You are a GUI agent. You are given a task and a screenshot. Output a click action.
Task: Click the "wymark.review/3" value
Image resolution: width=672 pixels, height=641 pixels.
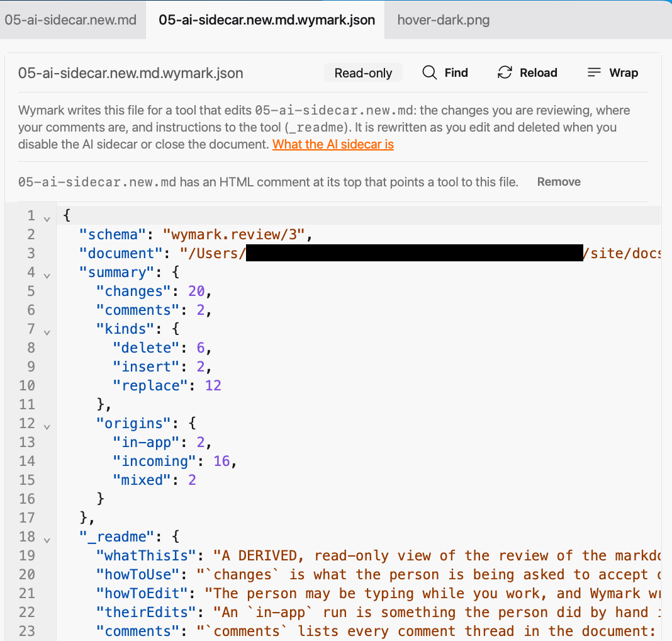[233, 234]
